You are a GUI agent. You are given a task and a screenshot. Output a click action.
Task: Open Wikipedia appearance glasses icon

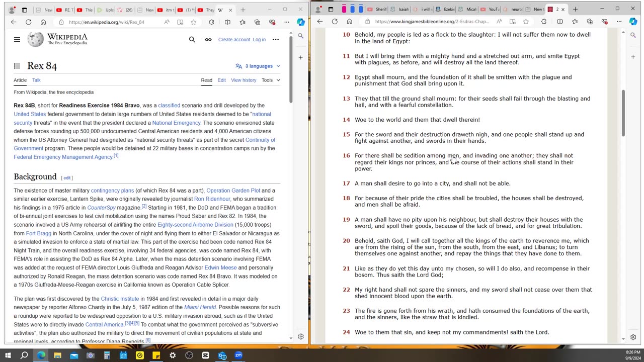coord(208,40)
